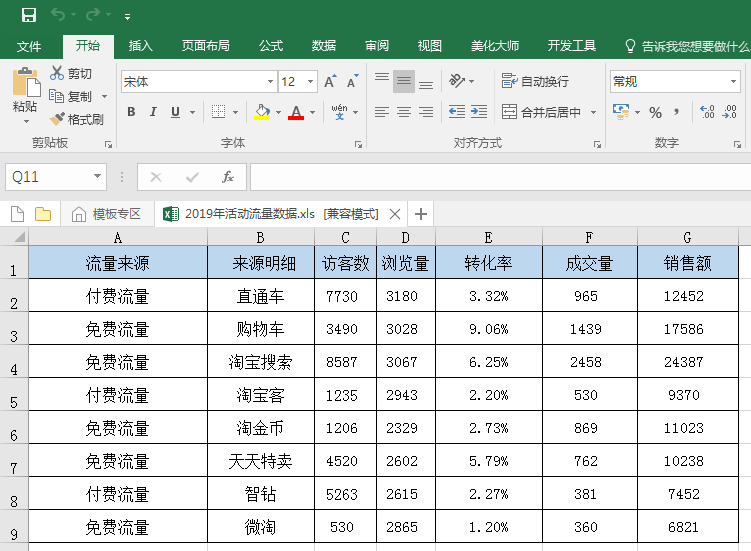
Task: Click the Name Box showing Q11
Action: (47, 177)
